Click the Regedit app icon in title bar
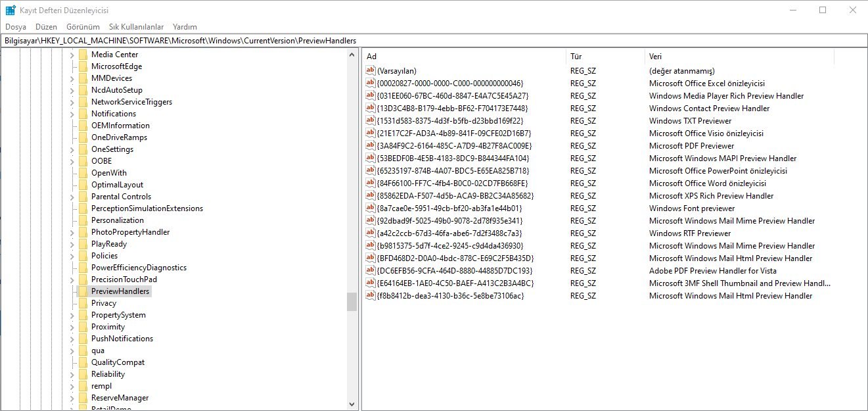The width and height of the screenshot is (868, 411). 10,11
